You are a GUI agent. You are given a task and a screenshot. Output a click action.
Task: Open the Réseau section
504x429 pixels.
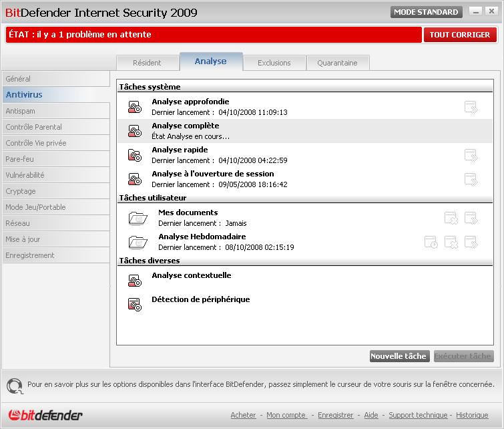56,223
